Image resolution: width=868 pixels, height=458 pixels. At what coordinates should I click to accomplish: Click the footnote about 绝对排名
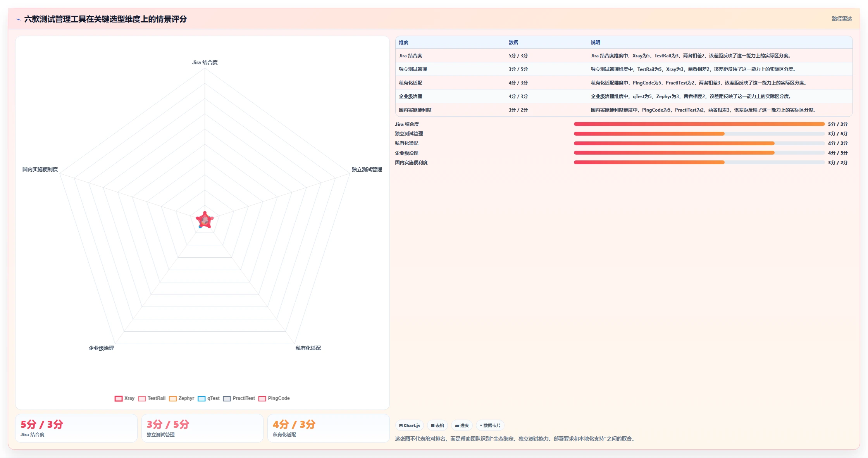pos(515,439)
